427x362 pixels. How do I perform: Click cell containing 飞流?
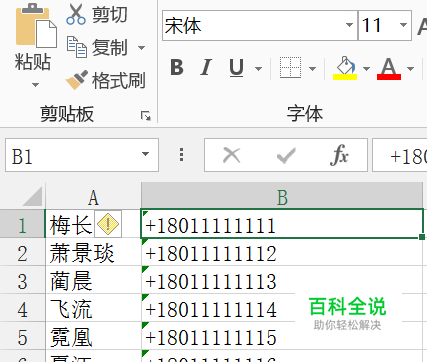coord(93,308)
